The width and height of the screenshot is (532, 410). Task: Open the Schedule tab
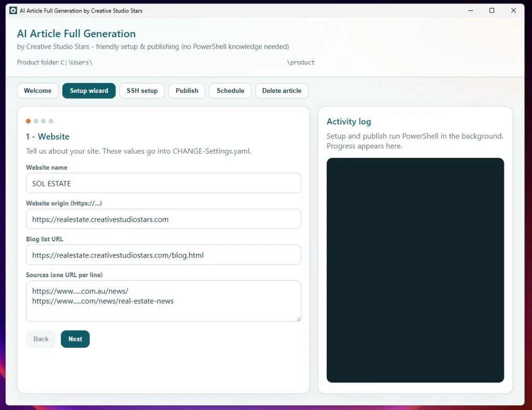(x=230, y=91)
